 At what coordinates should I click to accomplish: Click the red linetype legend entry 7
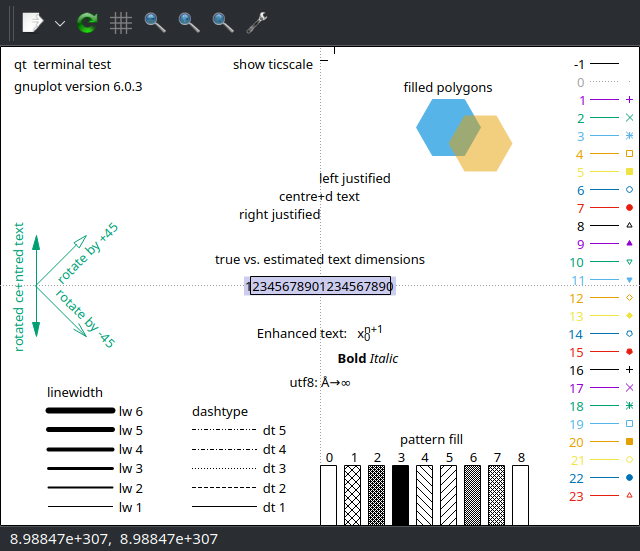click(x=605, y=208)
